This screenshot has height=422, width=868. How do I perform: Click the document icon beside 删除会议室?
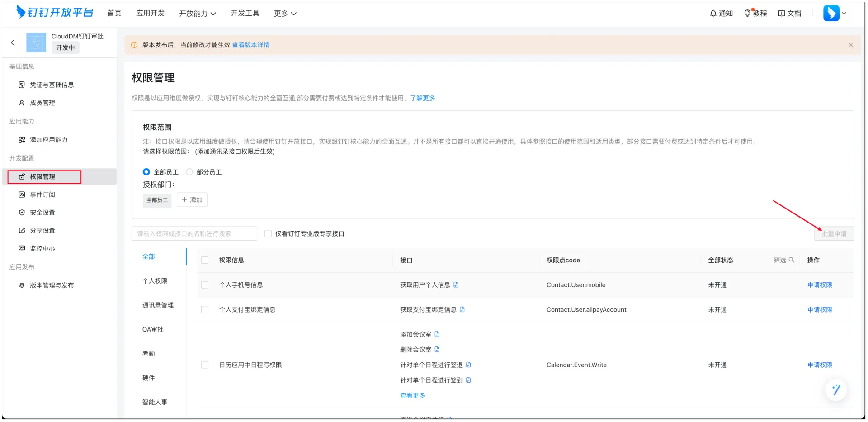point(437,350)
